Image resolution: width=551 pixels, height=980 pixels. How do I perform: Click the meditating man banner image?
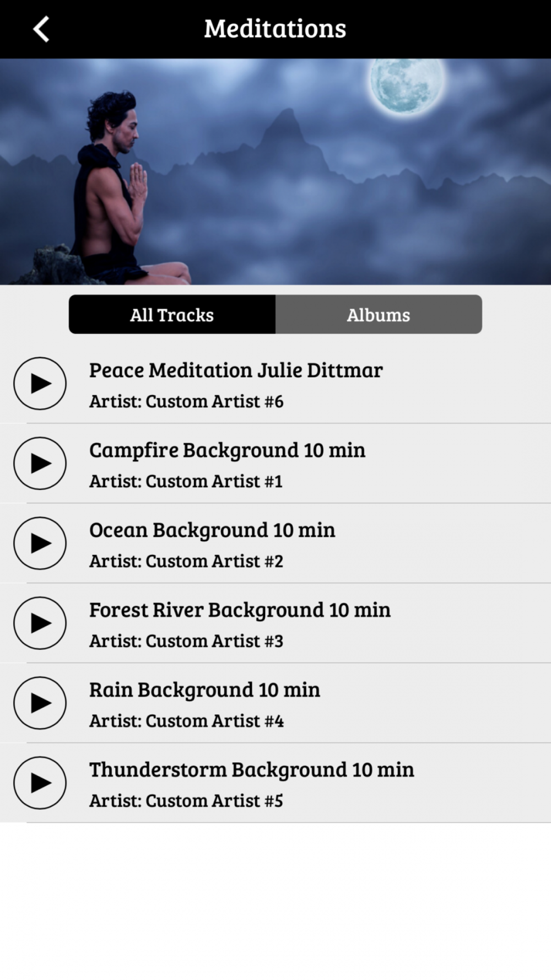pos(275,171)
